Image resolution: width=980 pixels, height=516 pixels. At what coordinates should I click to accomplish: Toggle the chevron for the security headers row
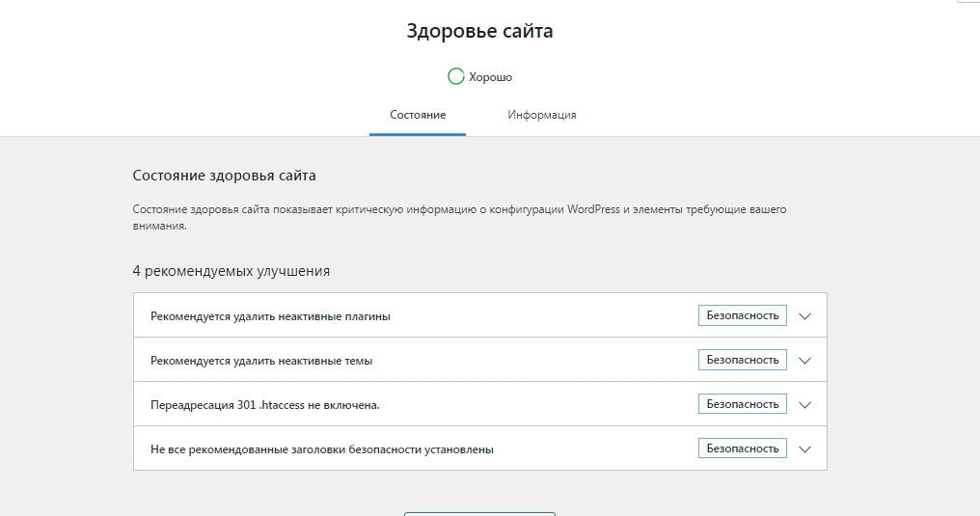[x=806, y=448]
